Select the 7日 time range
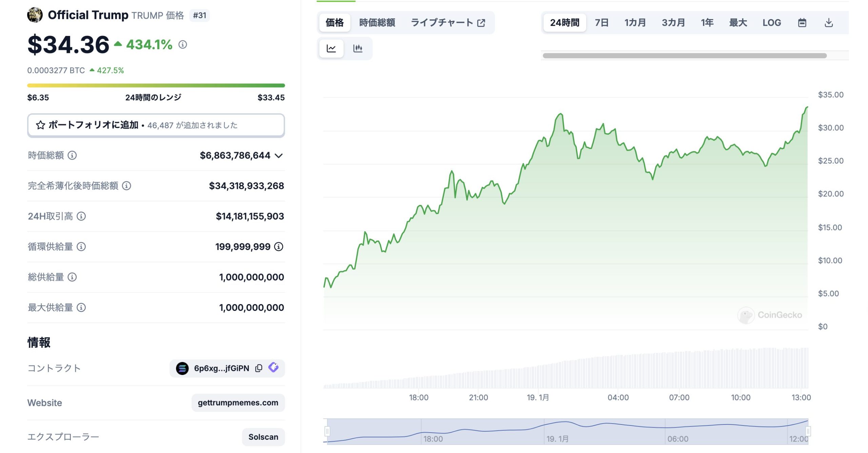This screenshot has width=868, height=453. (x=601, y=23)
